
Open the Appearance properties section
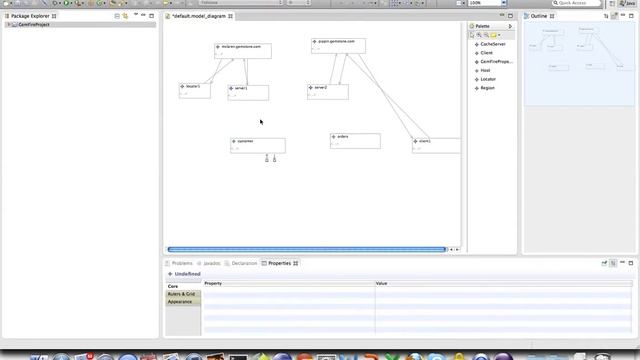pyautogui.click(x=183, y=302)
